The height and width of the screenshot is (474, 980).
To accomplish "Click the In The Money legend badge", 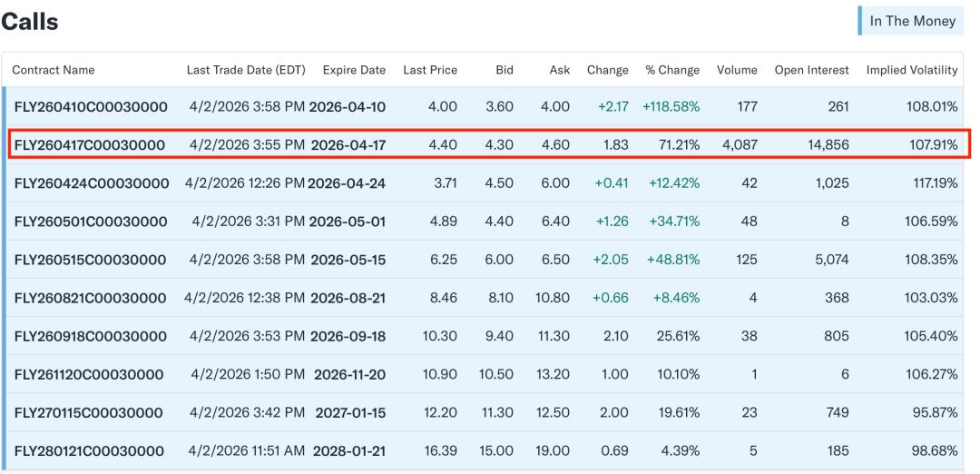I will pos(911,21).
